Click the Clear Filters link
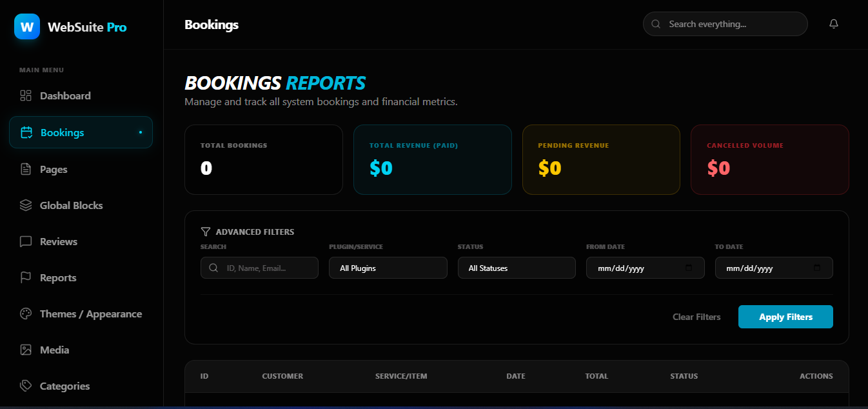The width and height of the screenshot is (868, 409). click(696, 317)
